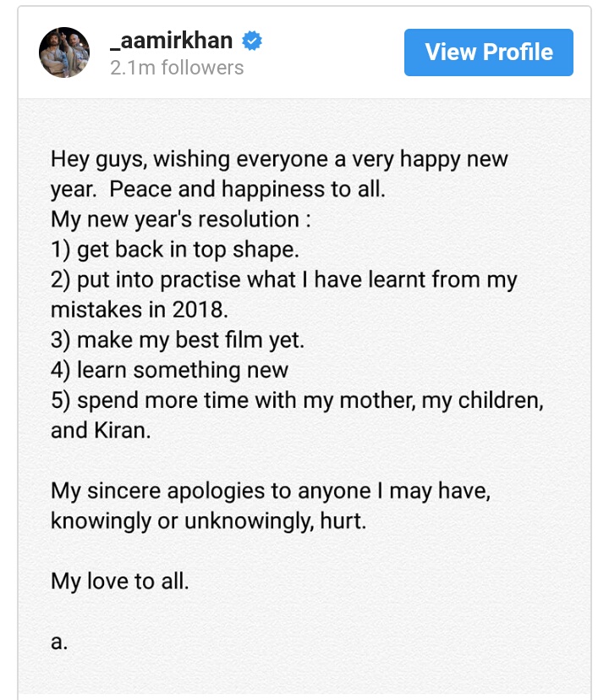Click resolution 5 'spend more time' line

pos(297,400)
